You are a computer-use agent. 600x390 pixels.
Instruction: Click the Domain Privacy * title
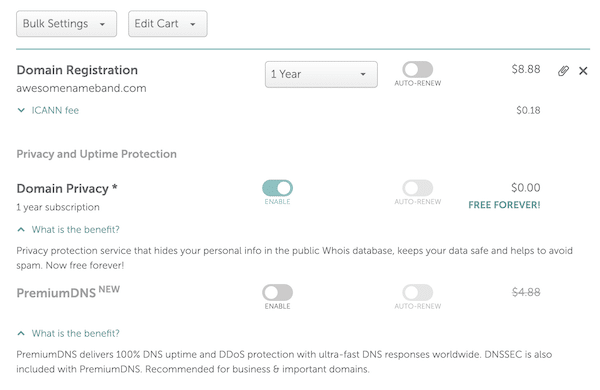[x=67, y=188]
